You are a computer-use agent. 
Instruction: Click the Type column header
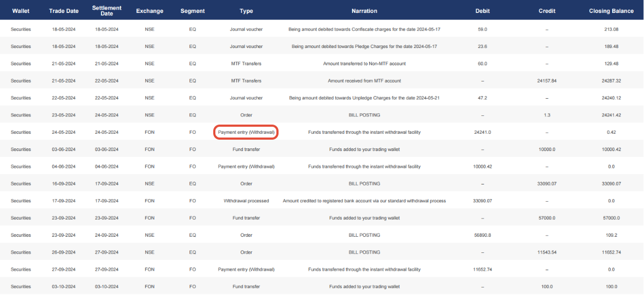(246, 11)
